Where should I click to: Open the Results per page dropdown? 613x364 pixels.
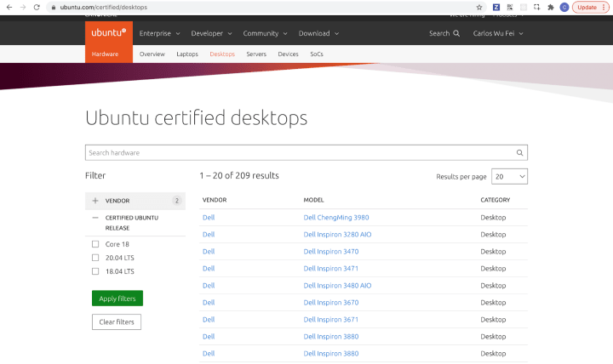coord(509,177)
